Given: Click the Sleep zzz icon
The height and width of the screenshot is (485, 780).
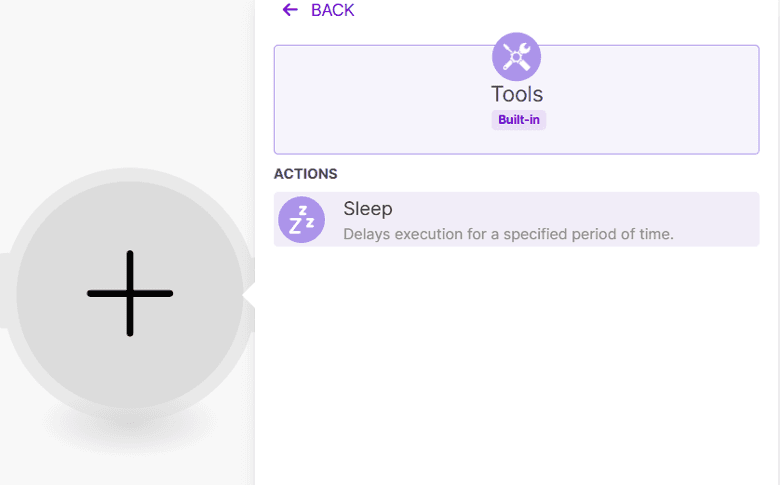Looking at the screenshot, I should pos(301,220).
